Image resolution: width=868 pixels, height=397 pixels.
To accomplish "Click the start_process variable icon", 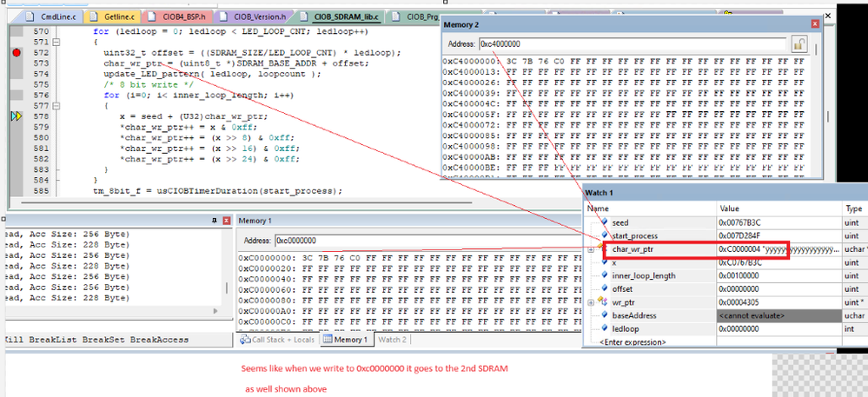I will (605, 235).
